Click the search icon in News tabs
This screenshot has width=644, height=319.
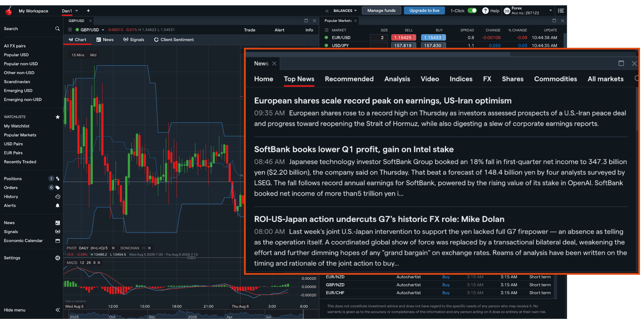pos(637,78)
